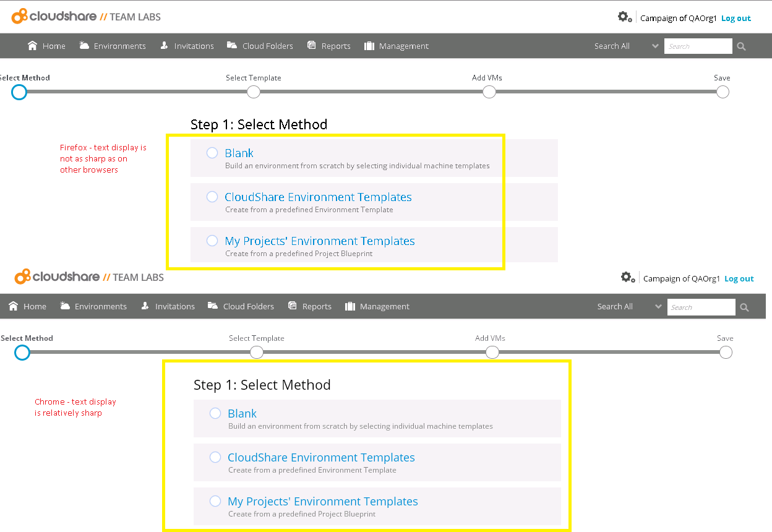Select Blank radio button in lower Chrome page
Screen dimensions: 772x532
(x=215, y=413)
